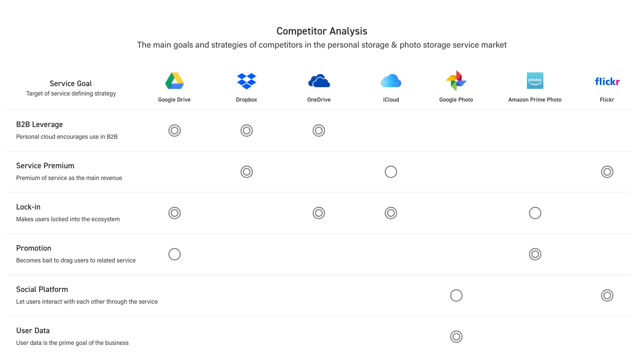
Task: Click the Lock-in row heading
Action: [28, 207]
